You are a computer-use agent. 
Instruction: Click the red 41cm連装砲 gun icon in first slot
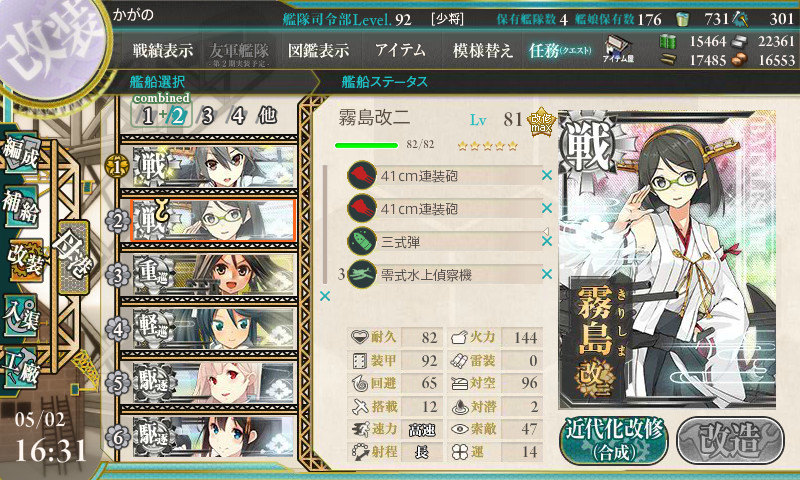click(362, 175)
